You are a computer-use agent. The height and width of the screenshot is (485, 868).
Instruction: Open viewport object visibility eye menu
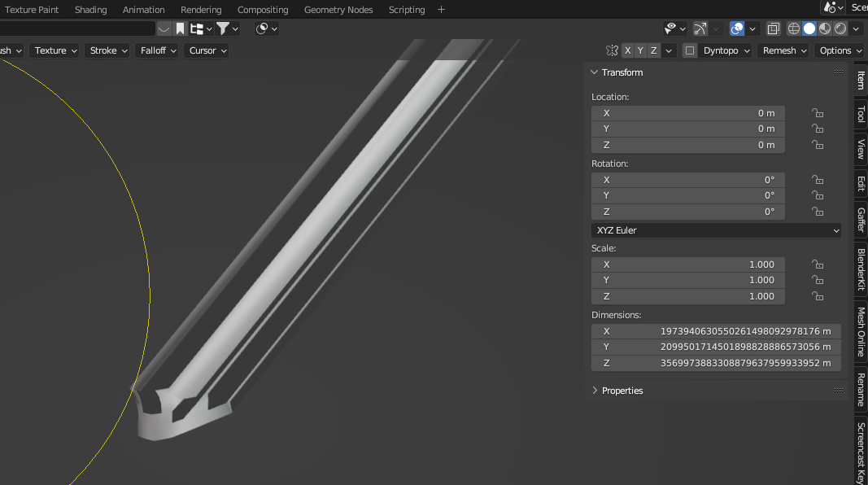tap(675, 28)
